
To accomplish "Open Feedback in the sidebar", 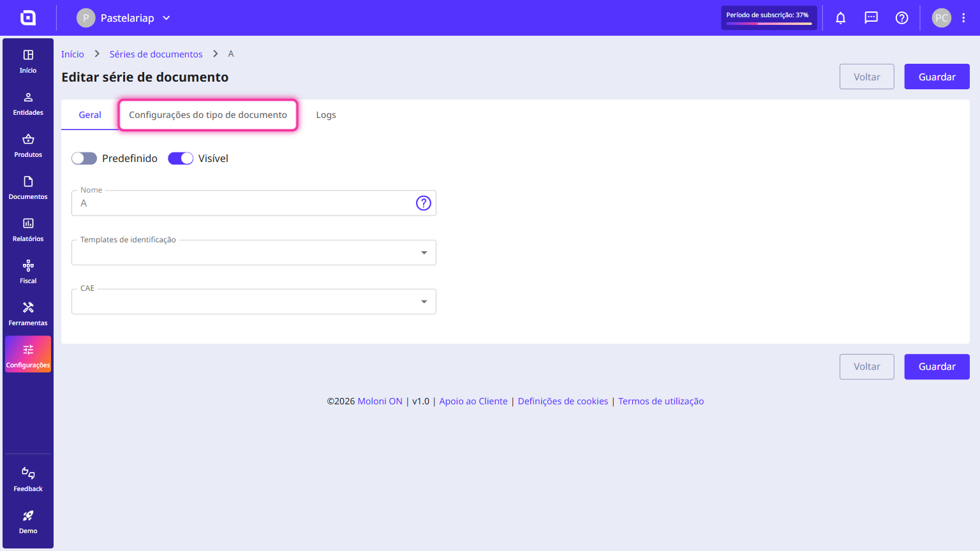I will click(x=28, y=480).
